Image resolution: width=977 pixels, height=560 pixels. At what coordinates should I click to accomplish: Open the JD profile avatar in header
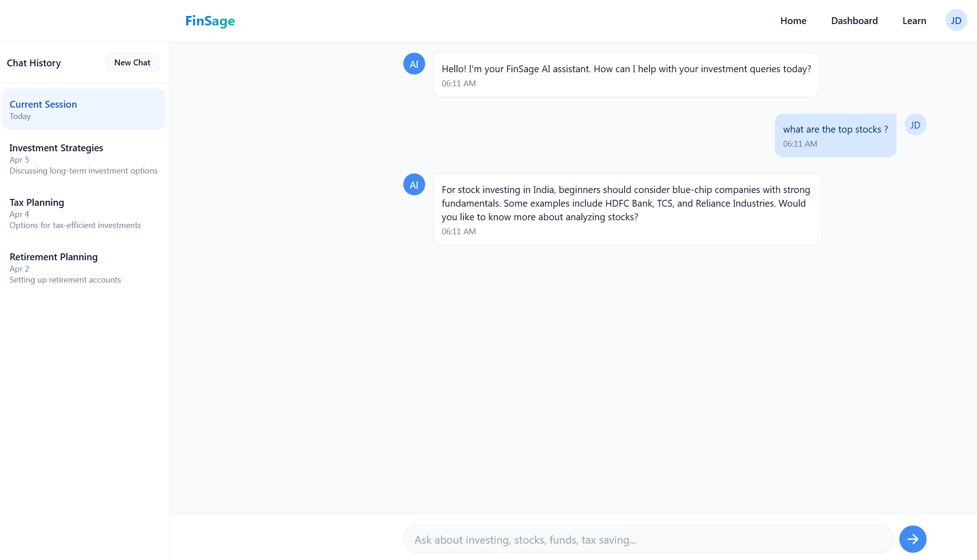(x=956, y=20)
